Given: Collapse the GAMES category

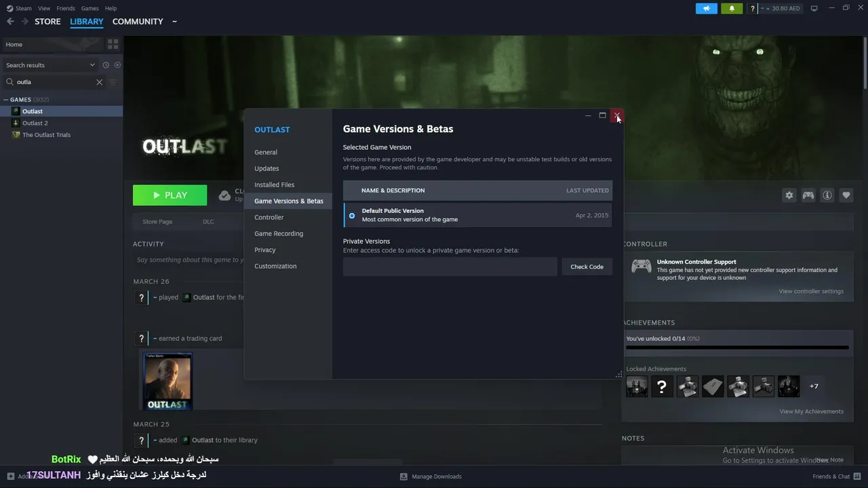Looking at the screenshot, I should tap(6, 100).
